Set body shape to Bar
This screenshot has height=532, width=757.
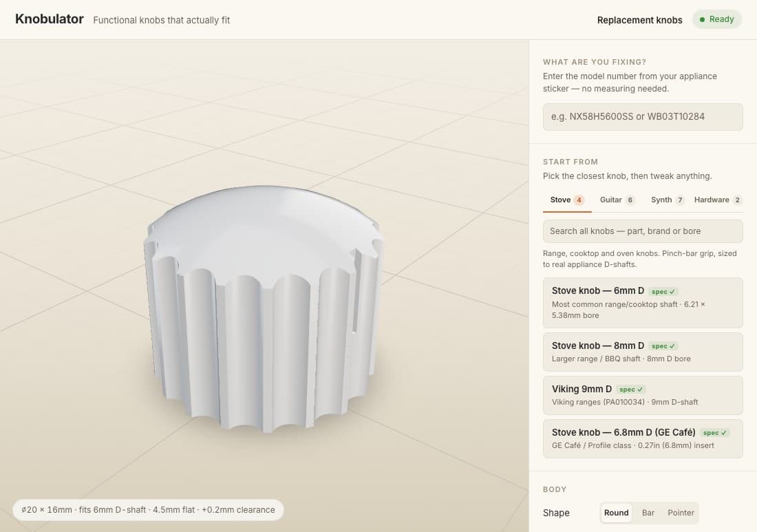click(648, 513)
